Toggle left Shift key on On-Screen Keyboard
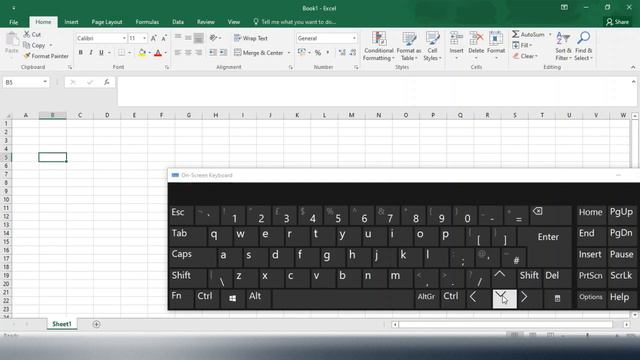 [187, 278]
